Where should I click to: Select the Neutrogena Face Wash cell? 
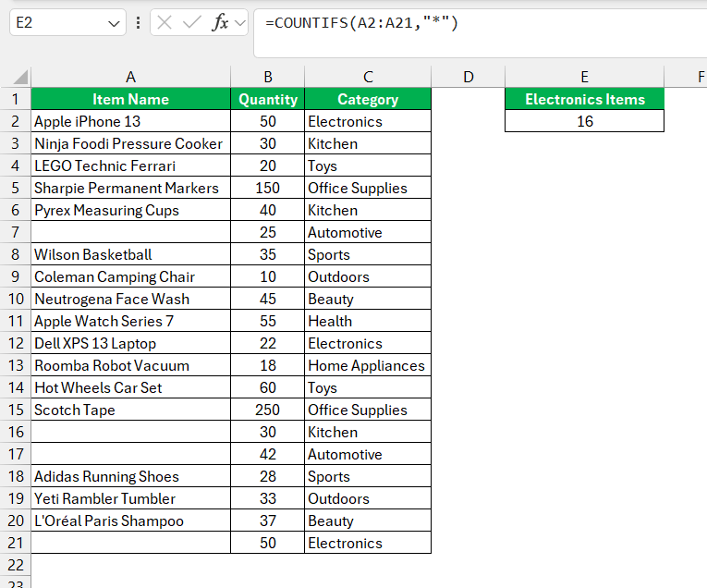130,299
